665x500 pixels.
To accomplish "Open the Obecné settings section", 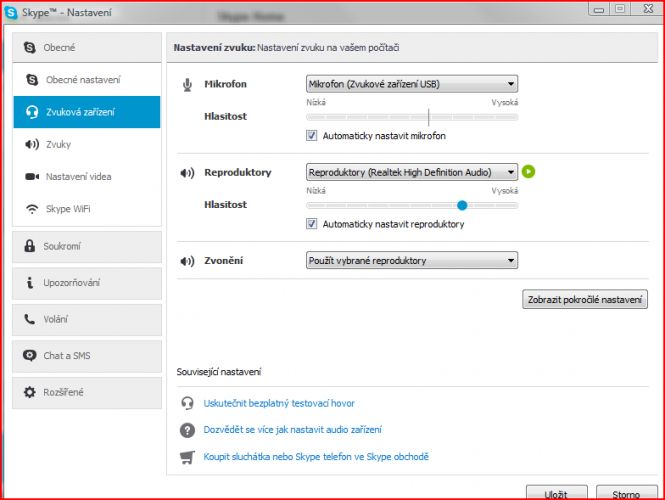I will point(87,47).
